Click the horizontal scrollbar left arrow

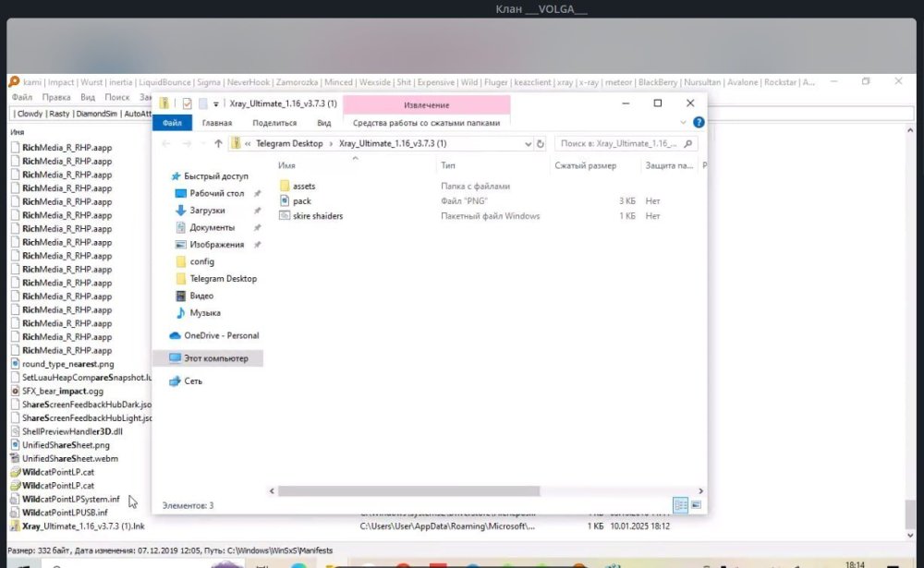pos(272,490)
